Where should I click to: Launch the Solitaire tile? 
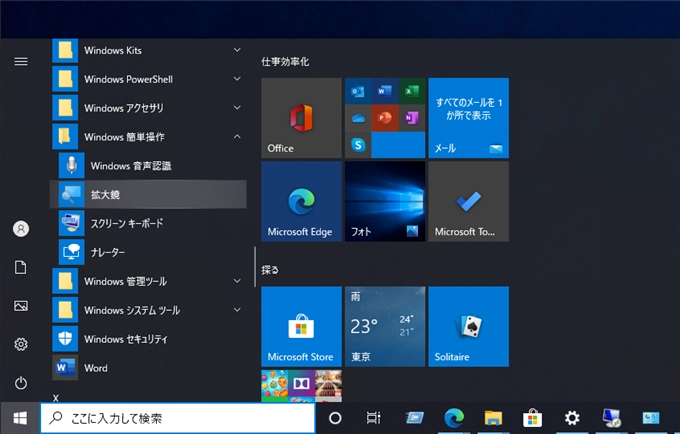click(468, 326)
